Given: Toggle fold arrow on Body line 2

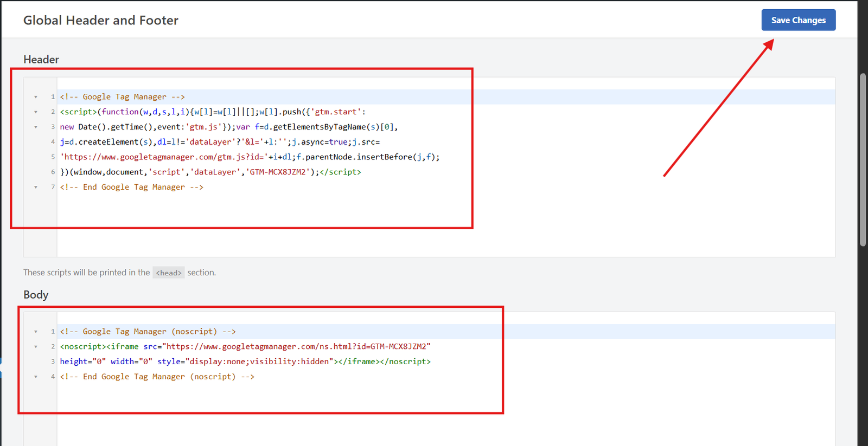Looking at the screenshot, I should coord(36,347).
